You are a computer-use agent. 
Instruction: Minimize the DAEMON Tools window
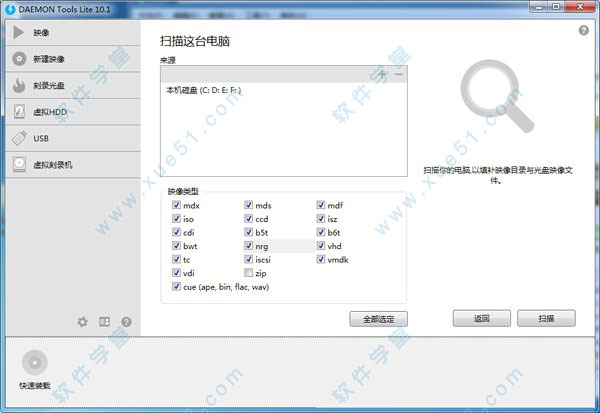[539, 7]
